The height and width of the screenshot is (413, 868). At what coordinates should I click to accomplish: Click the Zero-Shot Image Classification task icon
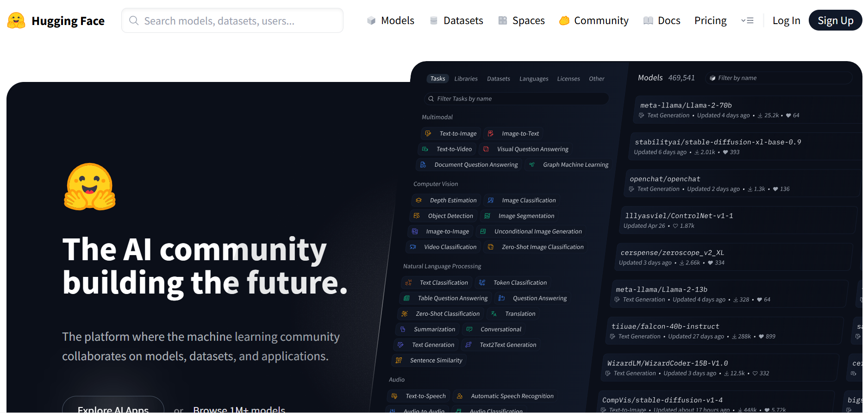point(491,247)
